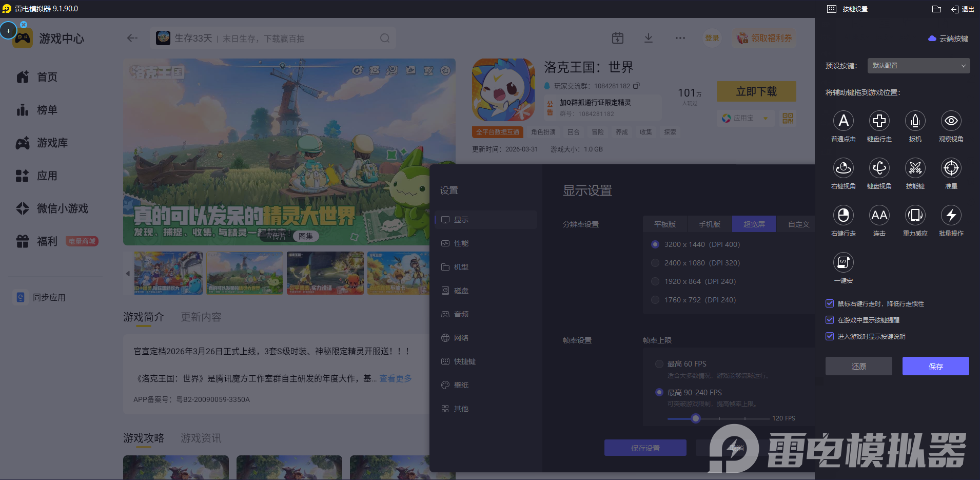Select the 右键行走 right-click walk icon
Viewport: 980px width, 480px height.
[x=843, y=215]
